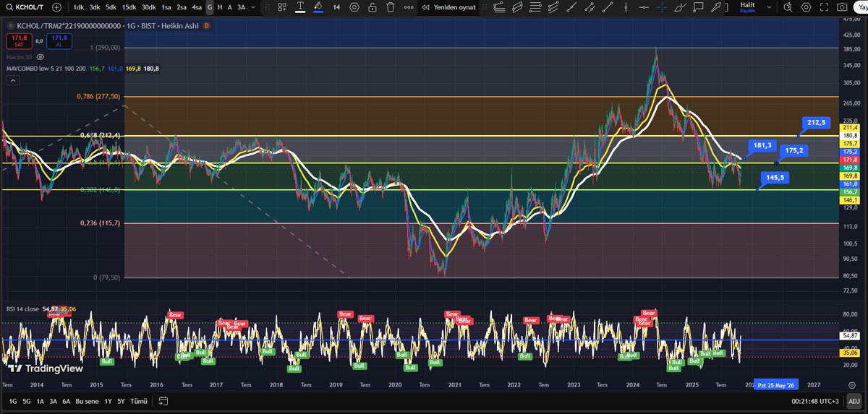Select the 5G date range
The height and width of the screenshot is (414, 868).
tap(27, 401)
